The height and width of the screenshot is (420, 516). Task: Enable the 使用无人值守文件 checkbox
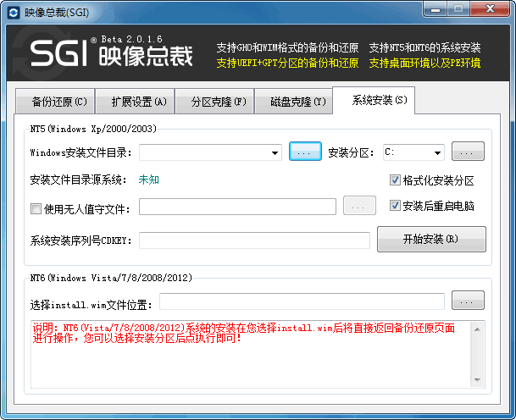point(36,208)
